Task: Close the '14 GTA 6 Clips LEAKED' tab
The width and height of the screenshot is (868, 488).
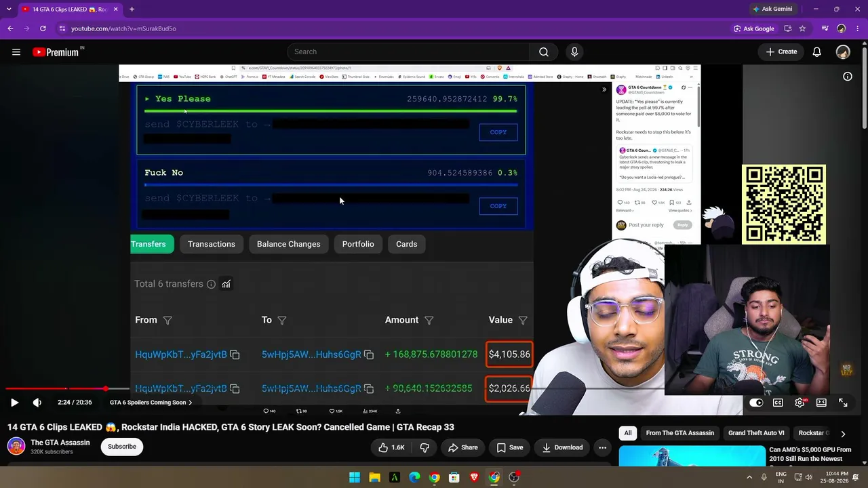Action: coord(115,9)
